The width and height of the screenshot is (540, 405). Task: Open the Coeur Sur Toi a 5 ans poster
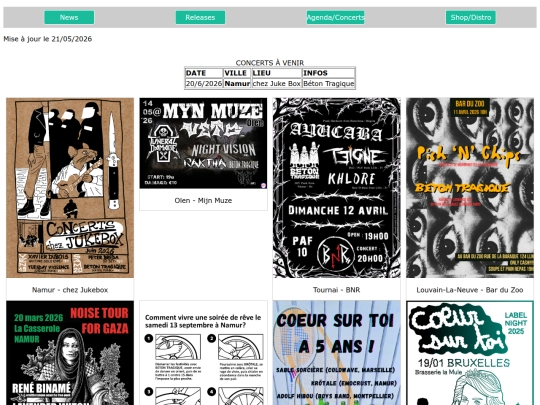click(x=336, y=353)
